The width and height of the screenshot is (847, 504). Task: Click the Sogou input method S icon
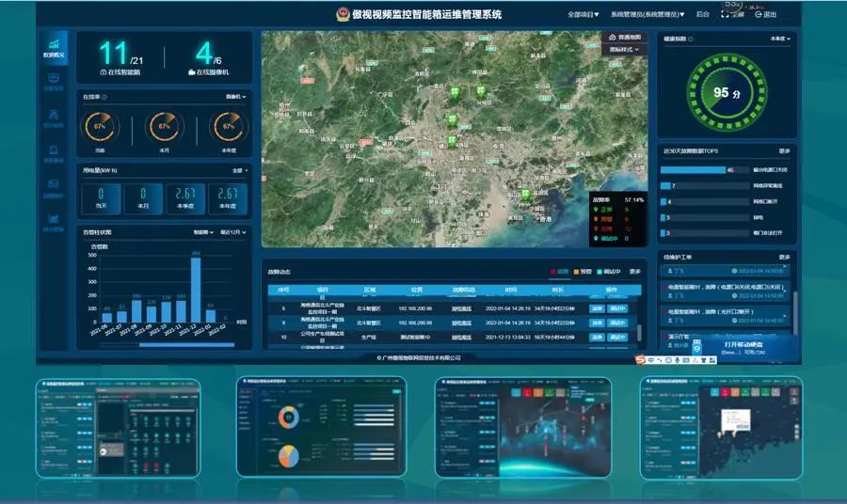[640, 359]
